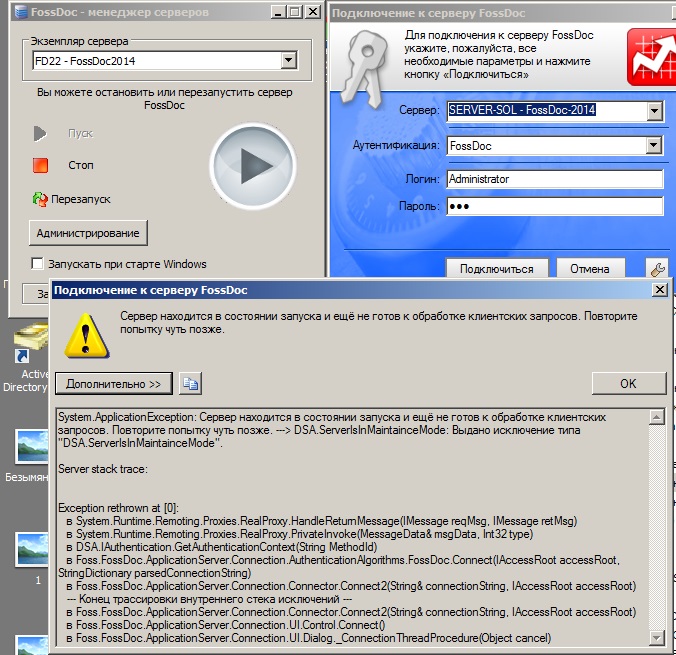Toggle Запускать при старте Windows checkbox

point(38,263)
